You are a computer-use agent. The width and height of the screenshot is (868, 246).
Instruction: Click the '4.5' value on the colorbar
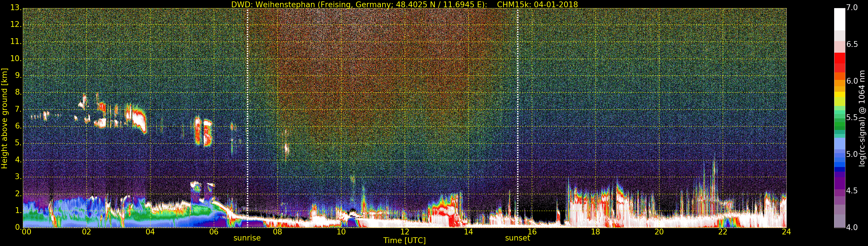coord(852,191)
